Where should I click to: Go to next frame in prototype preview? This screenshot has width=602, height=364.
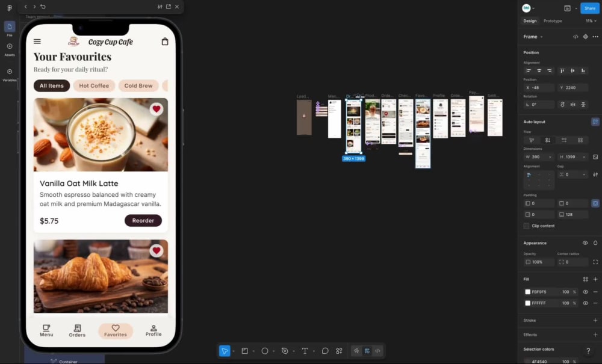[x=34, y=7]
